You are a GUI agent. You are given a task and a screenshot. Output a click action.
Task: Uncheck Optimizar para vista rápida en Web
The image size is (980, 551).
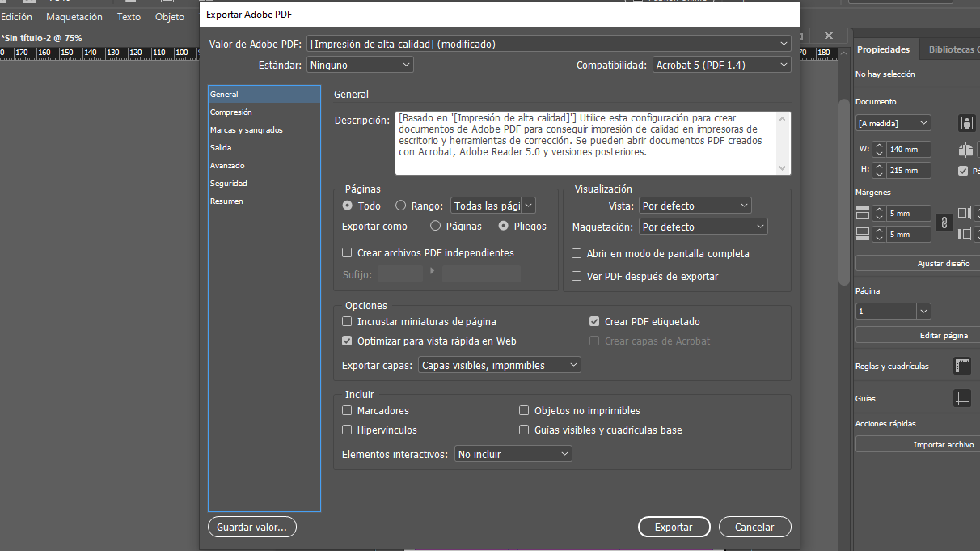348,341
